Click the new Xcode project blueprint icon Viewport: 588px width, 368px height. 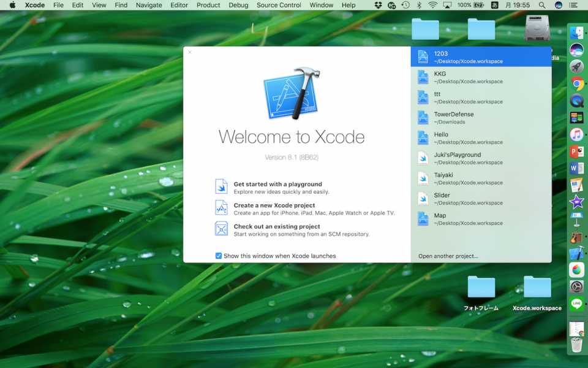click(221, 208)
